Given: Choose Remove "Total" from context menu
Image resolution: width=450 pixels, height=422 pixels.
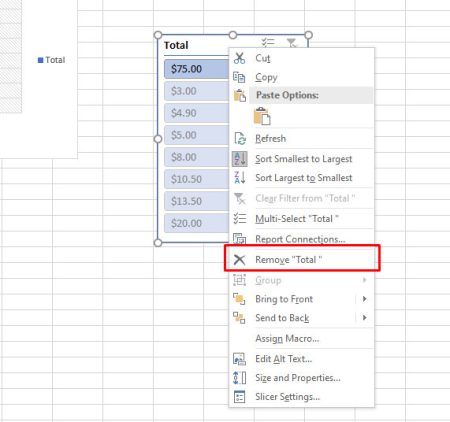Looking at the screenshot, I should click(302, 259).
